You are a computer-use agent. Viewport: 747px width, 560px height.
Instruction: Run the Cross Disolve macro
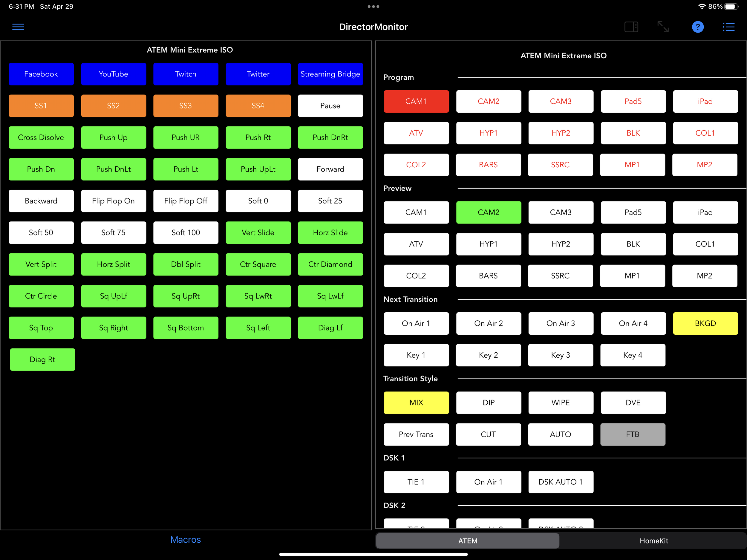41,137
